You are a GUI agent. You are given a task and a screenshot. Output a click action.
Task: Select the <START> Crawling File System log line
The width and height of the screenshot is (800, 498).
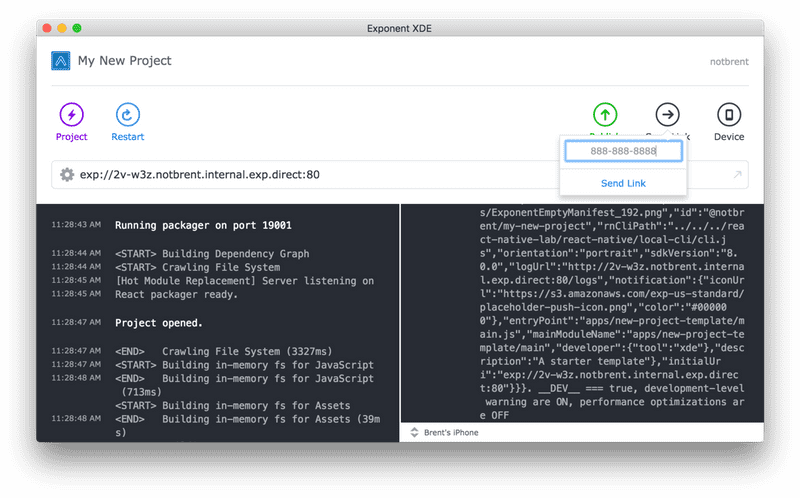197,267
